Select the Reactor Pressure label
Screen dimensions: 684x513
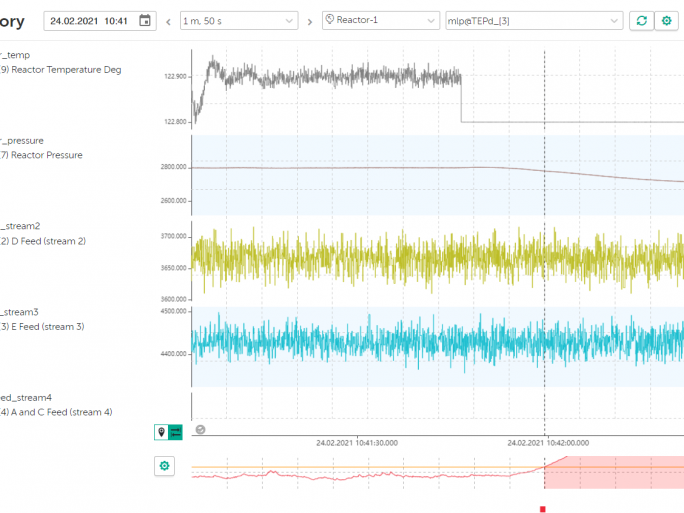[x=47, y=155]
